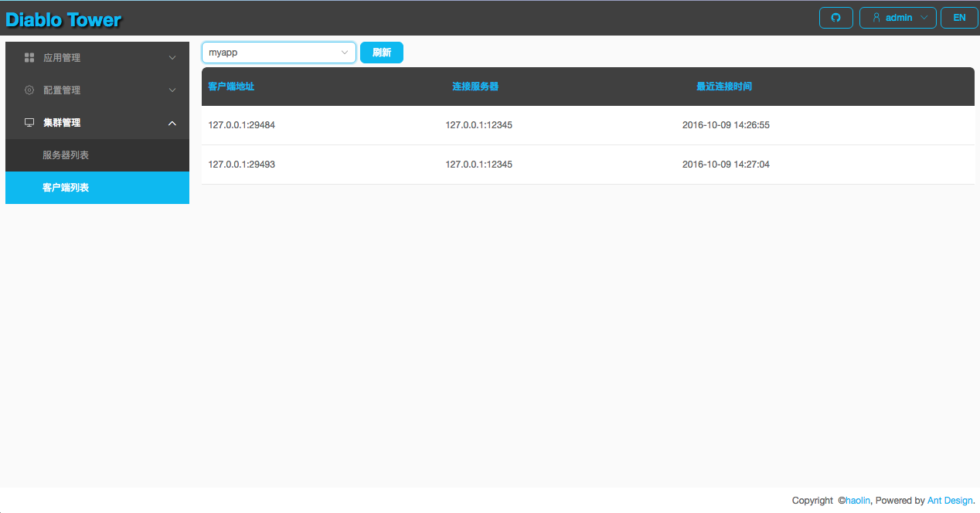Click the 最近连接时间 column header

724,87
